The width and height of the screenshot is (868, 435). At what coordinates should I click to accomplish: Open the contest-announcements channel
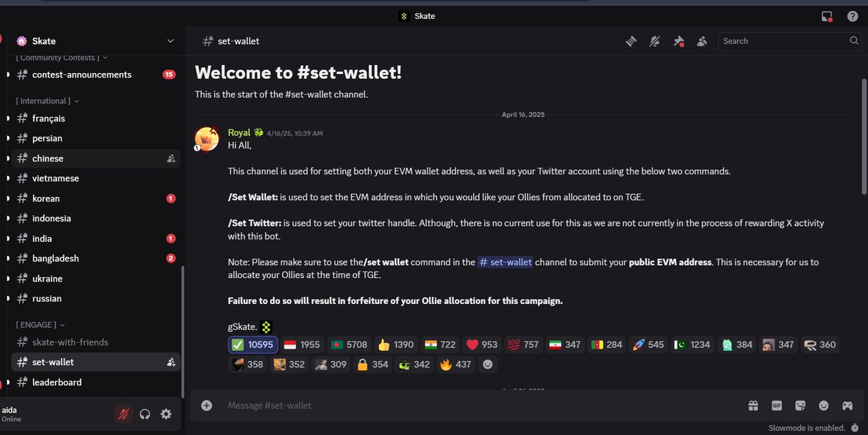[x=95, y=75]
